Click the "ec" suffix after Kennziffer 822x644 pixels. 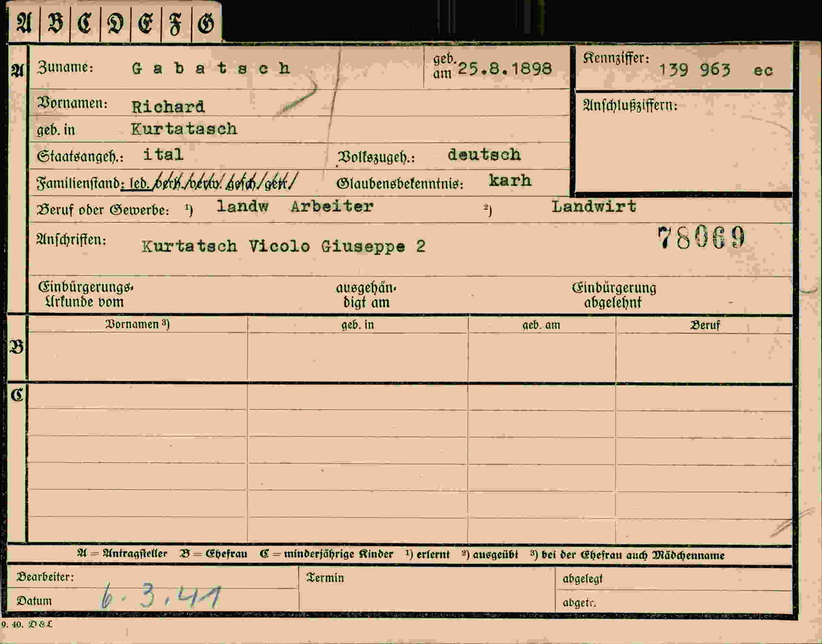click(x=763, y=71)
